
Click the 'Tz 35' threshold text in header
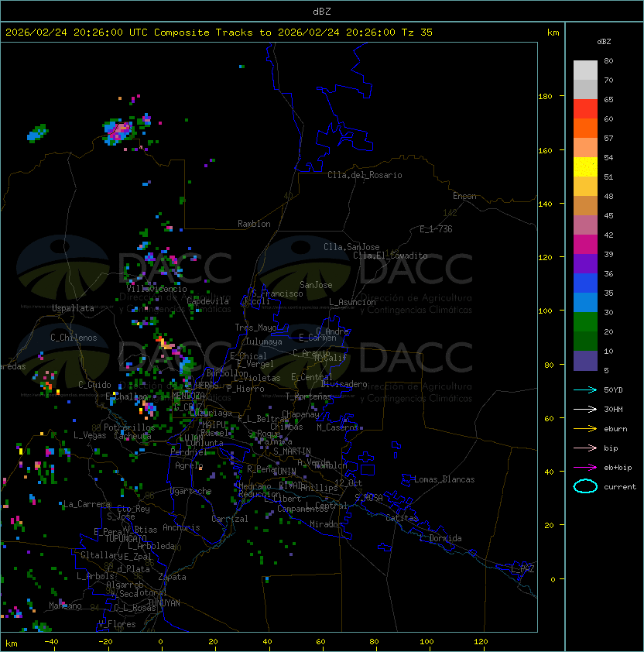417,33
